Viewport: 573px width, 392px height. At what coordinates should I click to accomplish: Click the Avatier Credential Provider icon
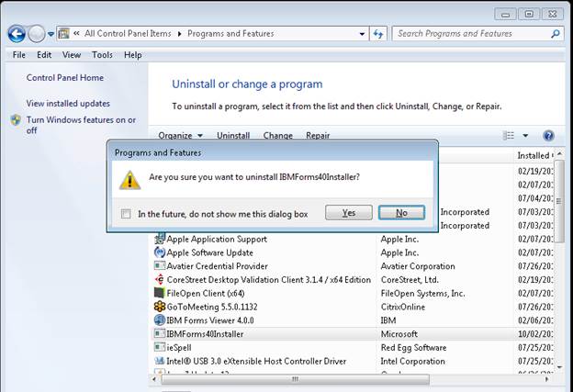[x=160, y=266]
